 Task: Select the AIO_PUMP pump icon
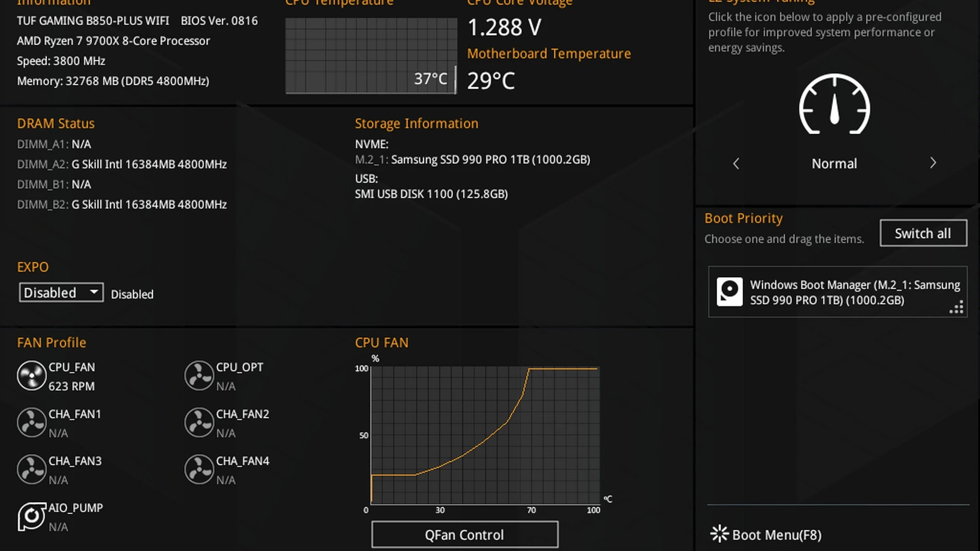coord(32,517)
